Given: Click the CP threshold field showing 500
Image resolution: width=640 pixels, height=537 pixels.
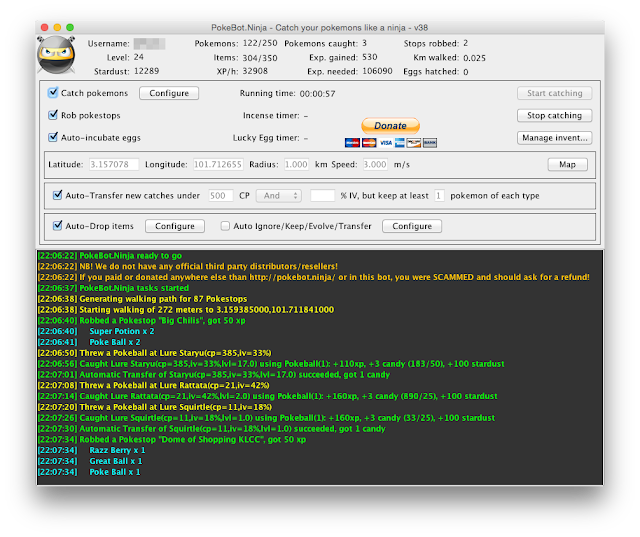Looking at the screenshot, I should [221, 195].
